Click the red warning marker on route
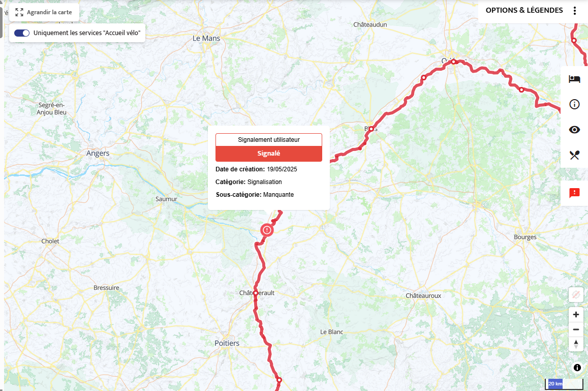 (x=267, y=230)
